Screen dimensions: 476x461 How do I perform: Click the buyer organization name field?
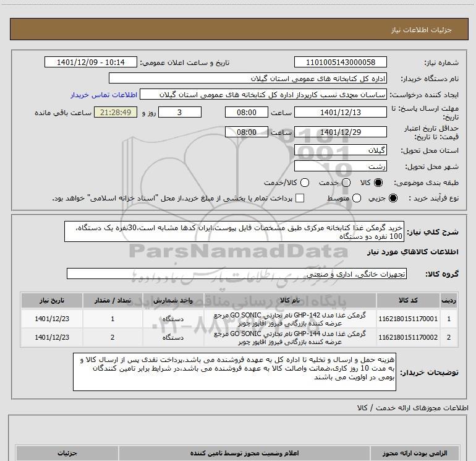(x=248, y=79)
